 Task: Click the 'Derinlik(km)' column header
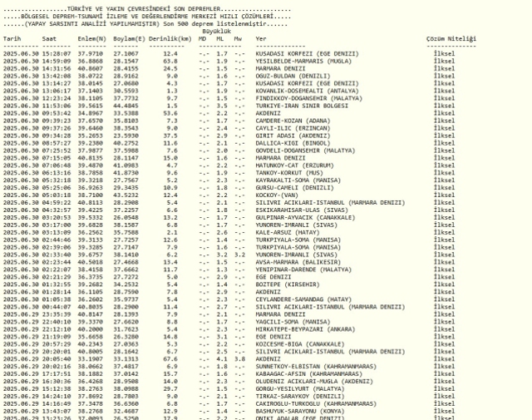173,39
